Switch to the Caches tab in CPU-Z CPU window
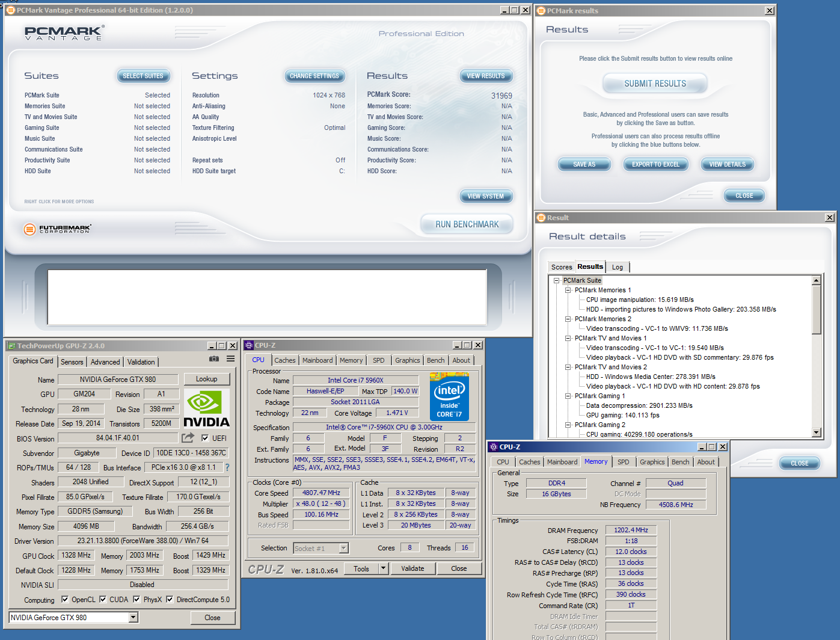 (285, 360)
